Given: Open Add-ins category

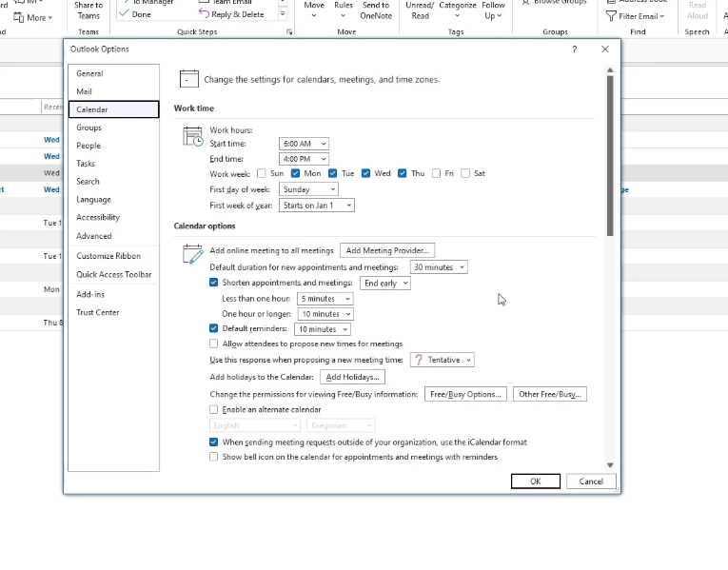Looking at the screenshot, I should 114,295.
